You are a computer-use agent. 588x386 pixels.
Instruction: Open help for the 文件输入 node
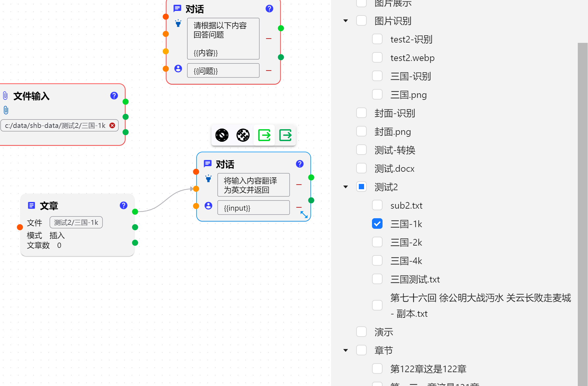[114, 96]
